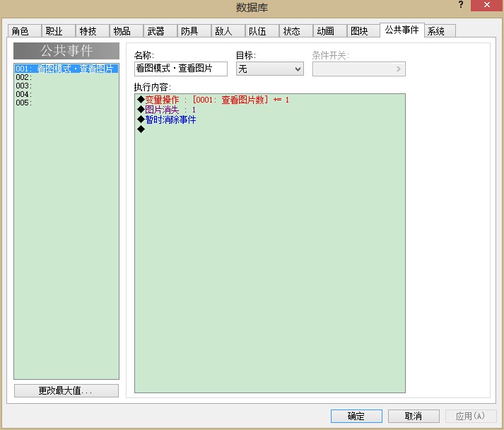
Task: Select the 暂时消除事件 command line
Action: point(270,120)
